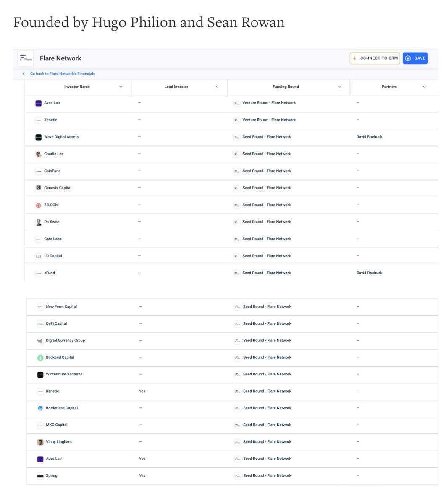Screen dimensions: 446x504
Task: Open Charlie Lee investor name
Action: (x=54, y=154)
